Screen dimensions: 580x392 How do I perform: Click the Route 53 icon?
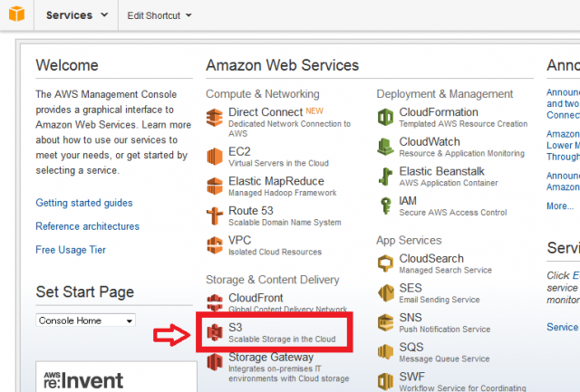pos(215,215)
